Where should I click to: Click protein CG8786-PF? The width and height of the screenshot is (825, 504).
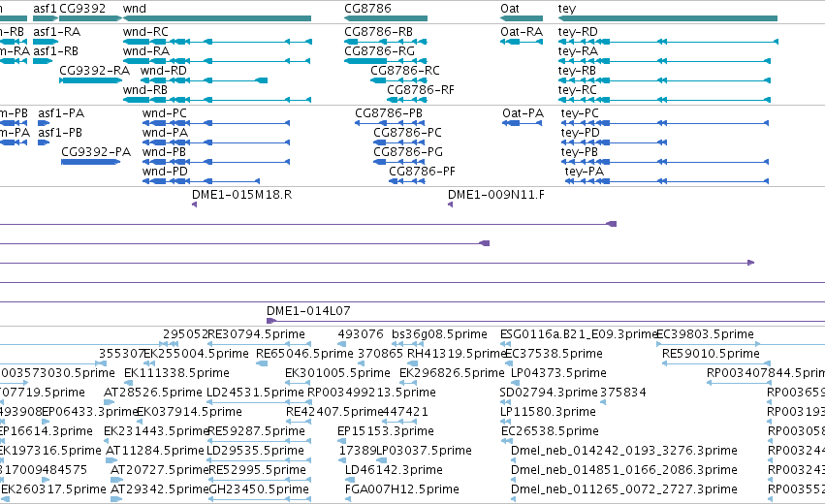pyautogui.click(x=422, y=172)
